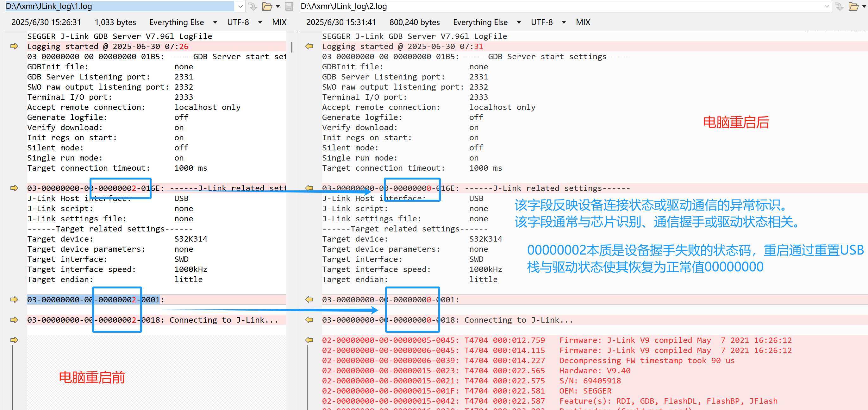Open file using left pane folder icon
Image resolution: width=868 pixels, height=410 pixels.
(x=267, y=6)
